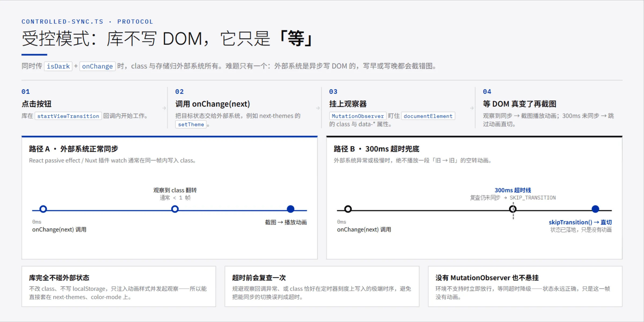
Task: Click step 01 heading 点击按钮
Action: click(x=36, y=104)
